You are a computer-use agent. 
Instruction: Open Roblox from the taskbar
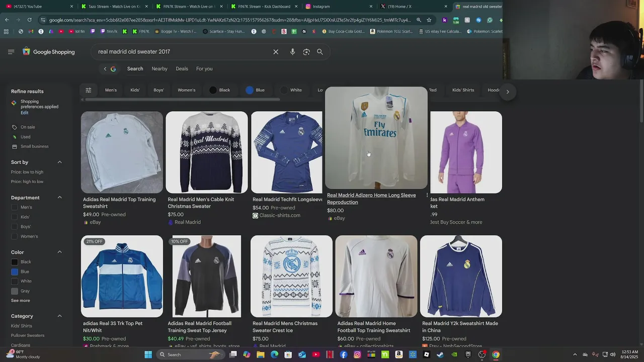click(427, 354)
